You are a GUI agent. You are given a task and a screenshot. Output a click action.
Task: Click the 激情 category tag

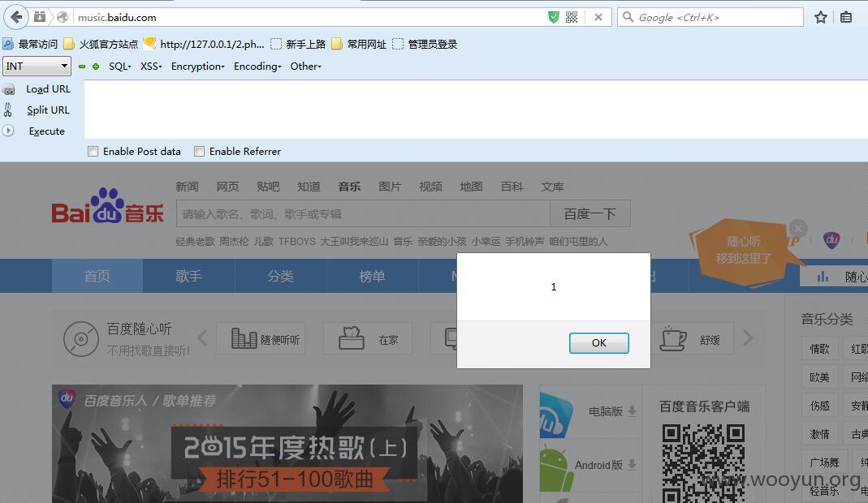(x=819, y=434)
